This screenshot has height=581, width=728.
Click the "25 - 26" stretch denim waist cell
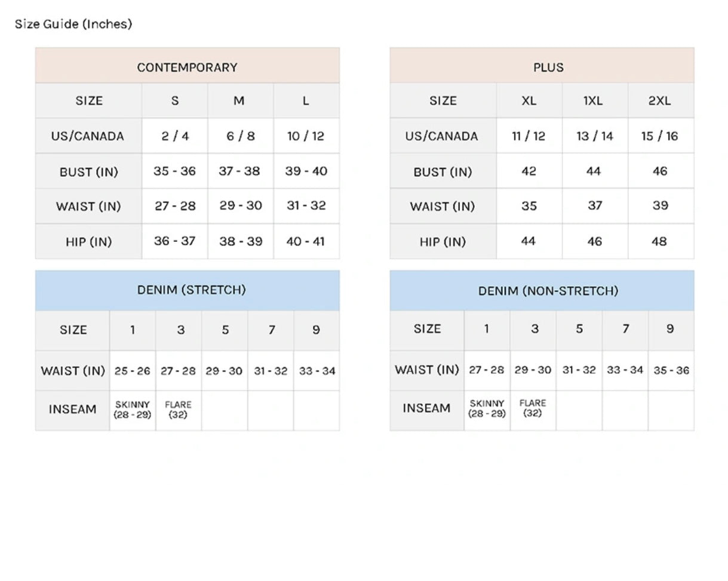[132, 371]
